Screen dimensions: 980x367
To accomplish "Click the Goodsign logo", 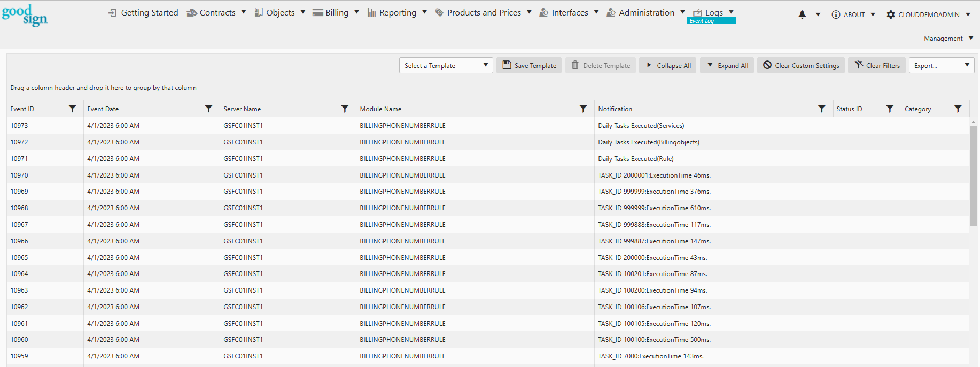I will point(25,15).
